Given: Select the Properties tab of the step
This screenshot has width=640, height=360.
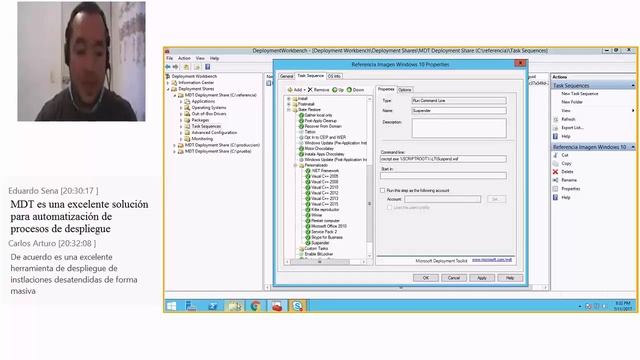Looking at the screenshot, I should click(386, 89).
